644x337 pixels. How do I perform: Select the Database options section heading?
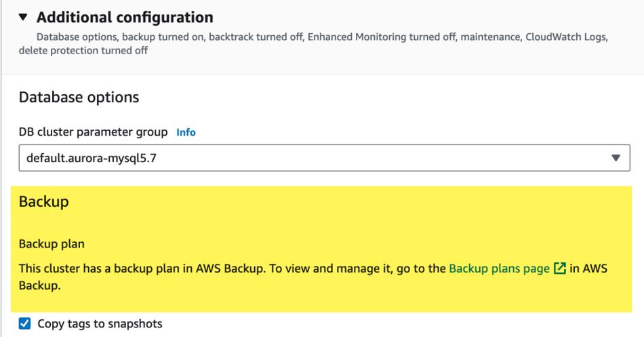tap(79, 98)
